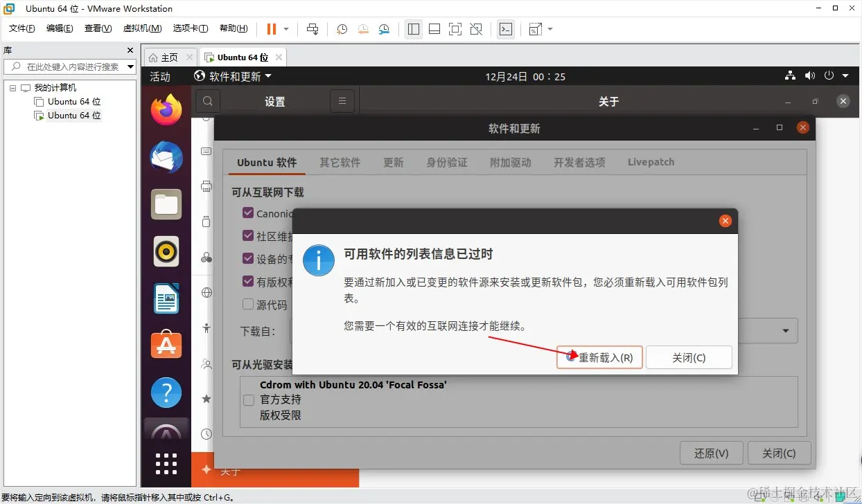This screenshot has width=862, height=504.
Task: Open the Files manager dock icon
Action: 166,205
